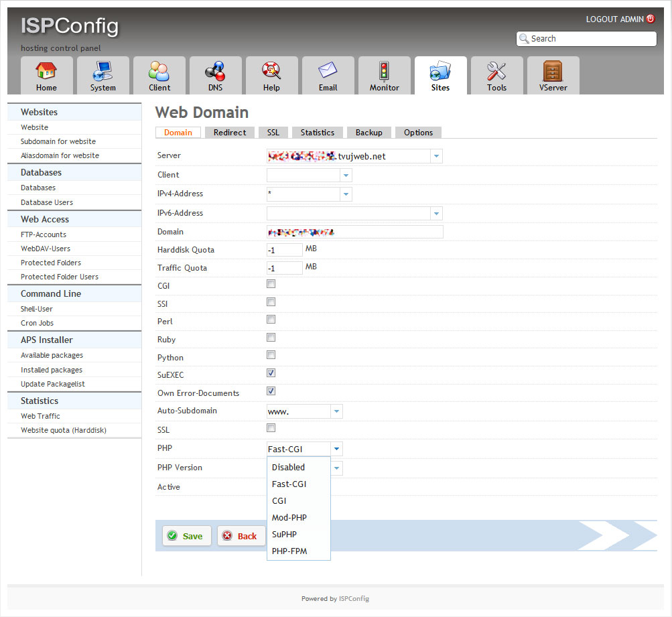Enable the CGI checkbox

coord(271,284)
